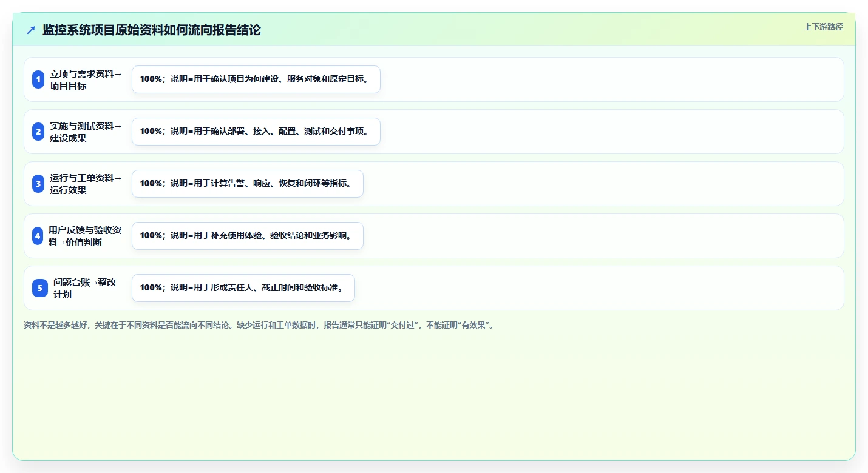Click the footnote starting 资料不是越多越好
The width and height of the screenshot is (868, 473).
point(260,326)
